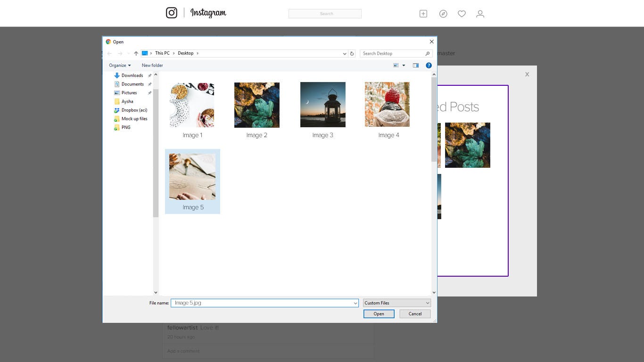Open the File name dropdown arrow
Viewport: 644px width, 362px height.
tap(355, 303)
